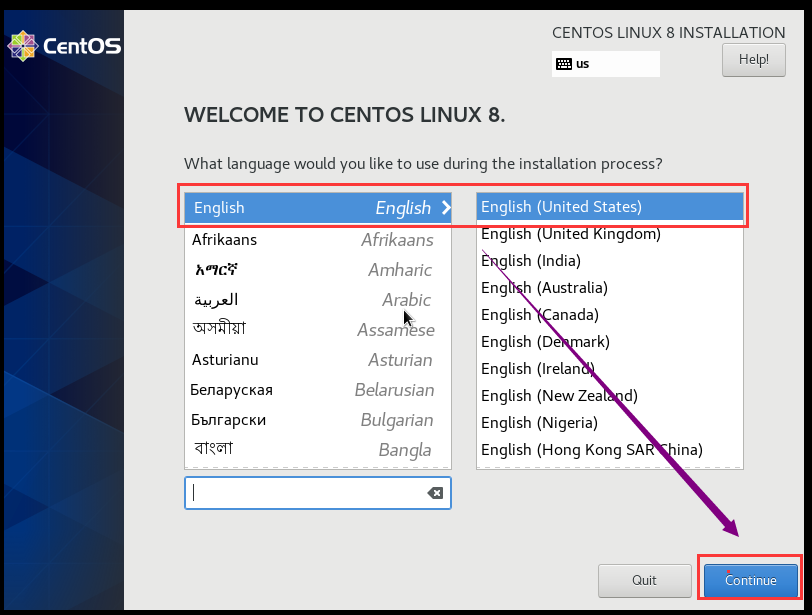Screen dimensions: 812x615
Task: Click the chevron arrow on the English row
Action: [x=446, y=208]
